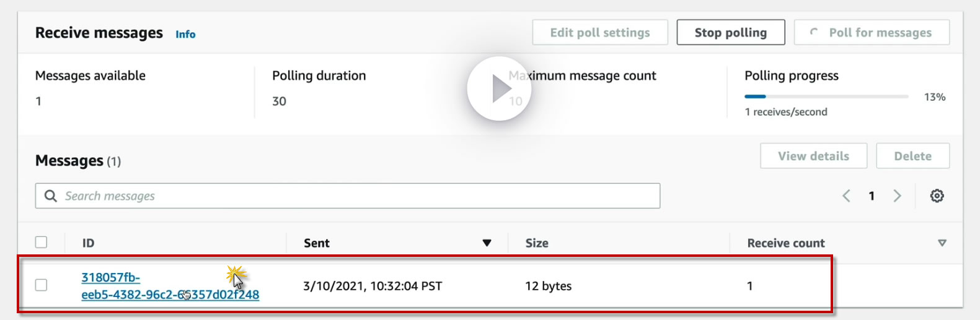The image size is (980, 320).
Task: Click the Delete message button
Action: point(912,156)
